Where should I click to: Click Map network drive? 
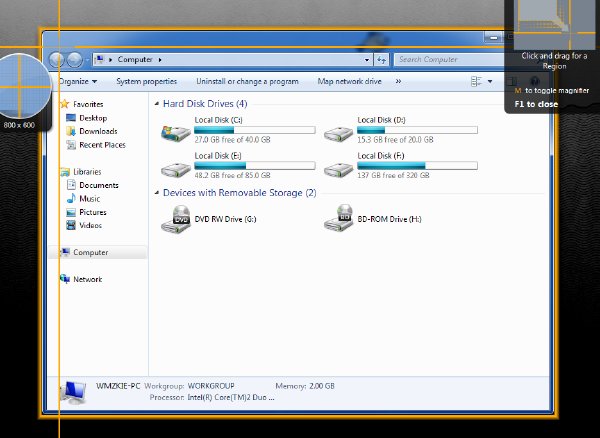click(x=349, y=81)
